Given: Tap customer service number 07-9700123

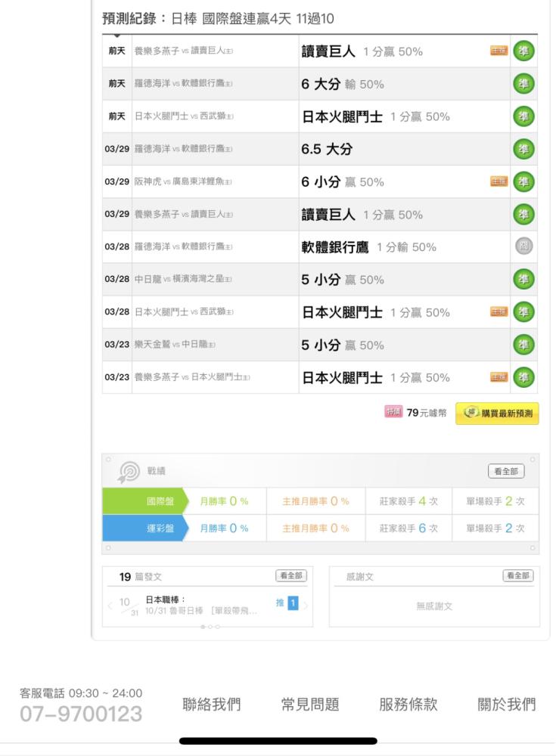Looking at the screenshot, I should (81, 714).
